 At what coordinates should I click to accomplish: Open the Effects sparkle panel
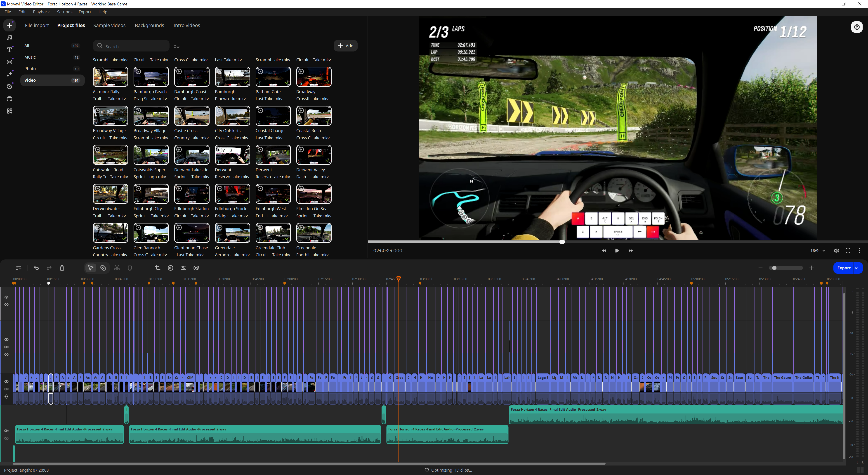click(x=9, y=74)
